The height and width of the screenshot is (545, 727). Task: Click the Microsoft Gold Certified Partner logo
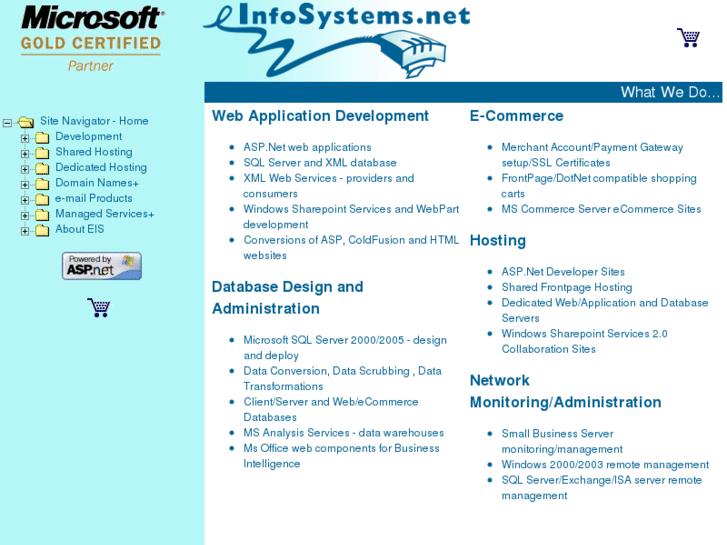point(91,39)
